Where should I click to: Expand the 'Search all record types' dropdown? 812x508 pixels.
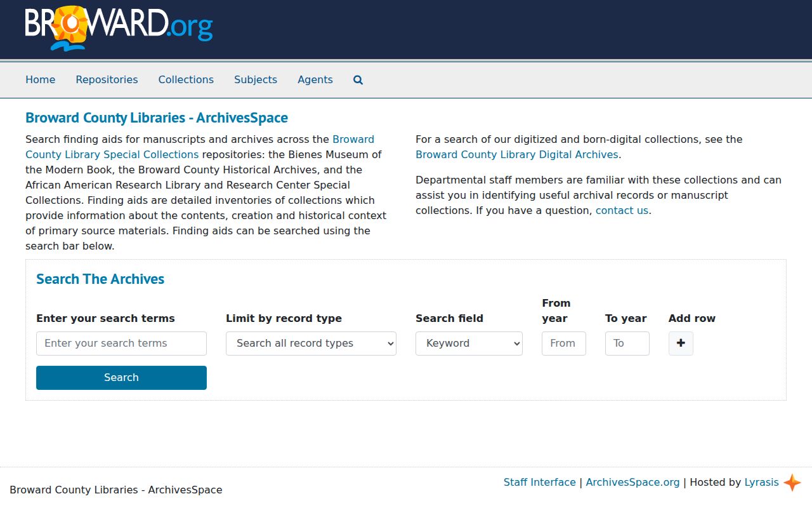[311, 344]
